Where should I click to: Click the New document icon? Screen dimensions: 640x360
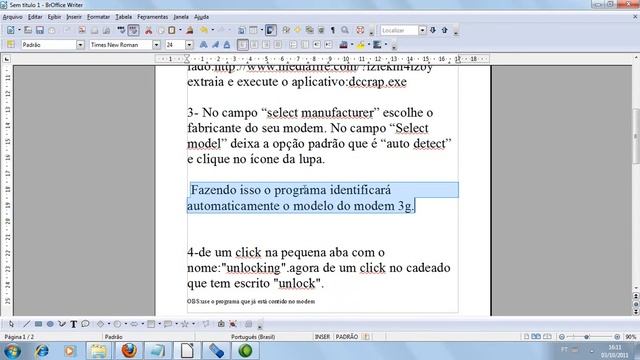pyautogui.click(x=11, y=30)
